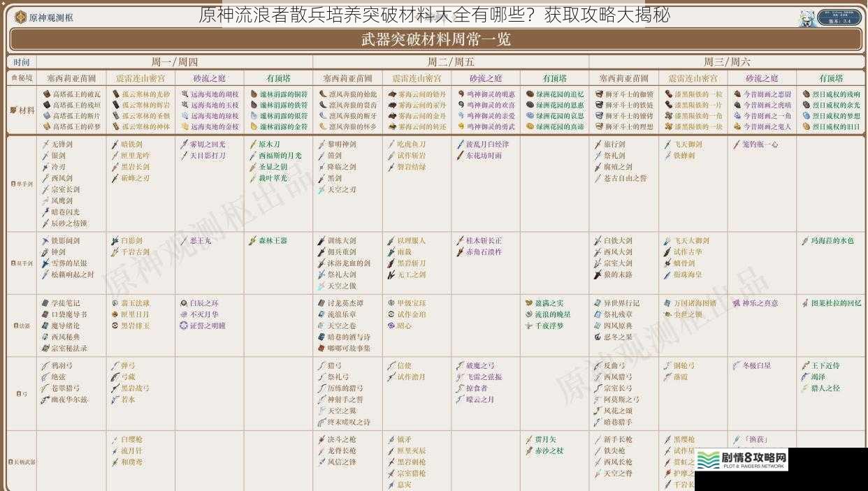
Task: Click the icon beside 凛风奔狼的始龀
Action: coord(322,94)
